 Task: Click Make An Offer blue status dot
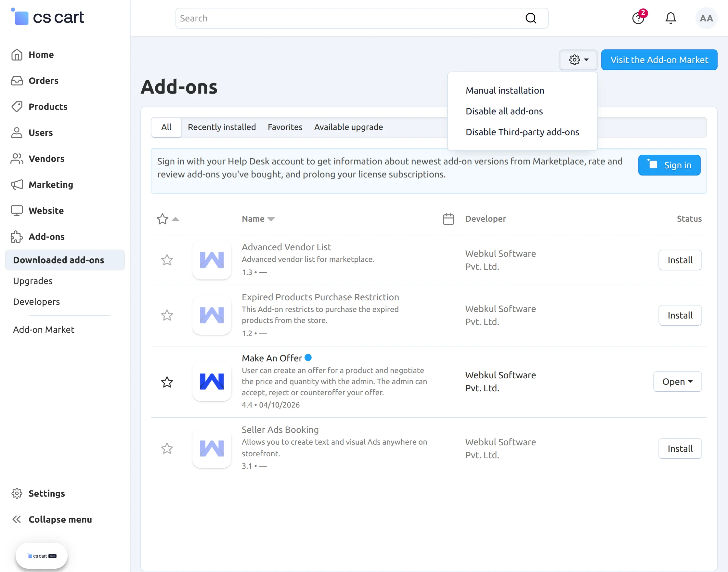coord(308,357)
